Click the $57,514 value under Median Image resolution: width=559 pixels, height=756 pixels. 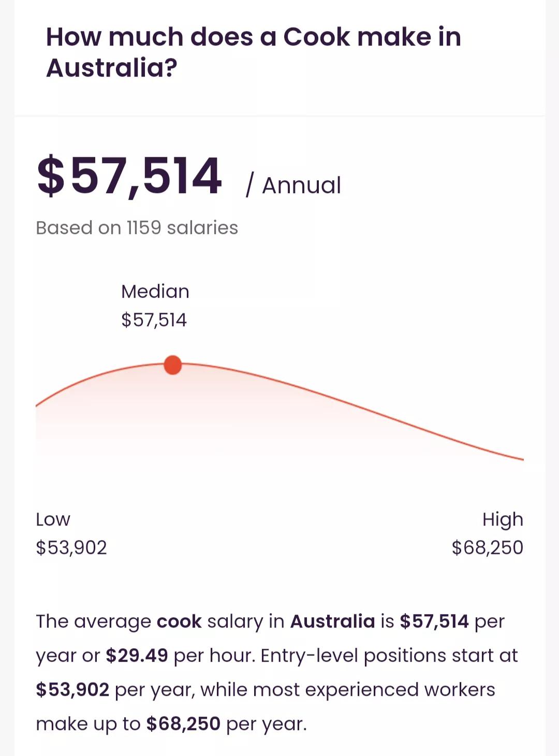click(154, 320)
